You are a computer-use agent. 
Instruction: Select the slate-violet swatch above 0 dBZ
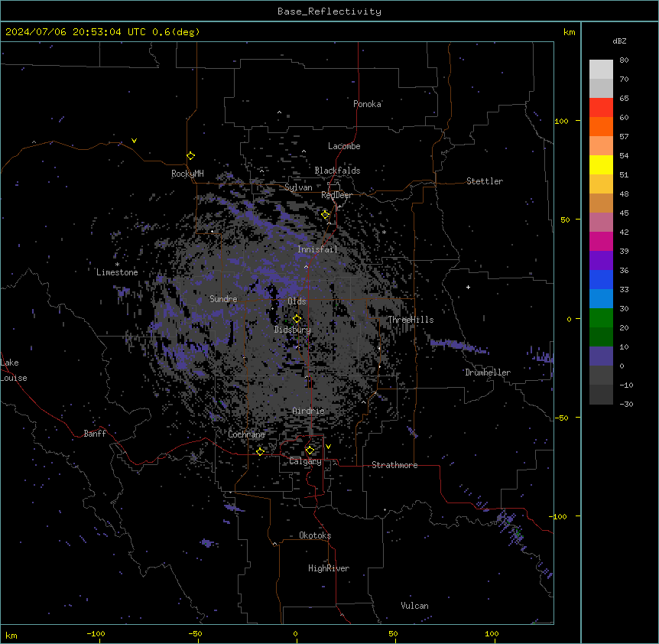pyautogui.click(x=601, y=356)
